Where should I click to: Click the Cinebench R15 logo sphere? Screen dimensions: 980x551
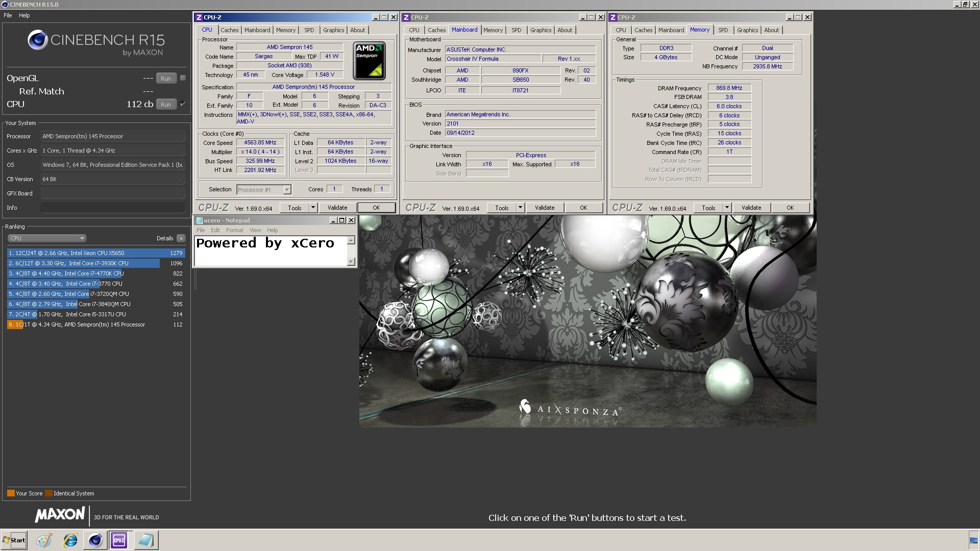point(38,40)
